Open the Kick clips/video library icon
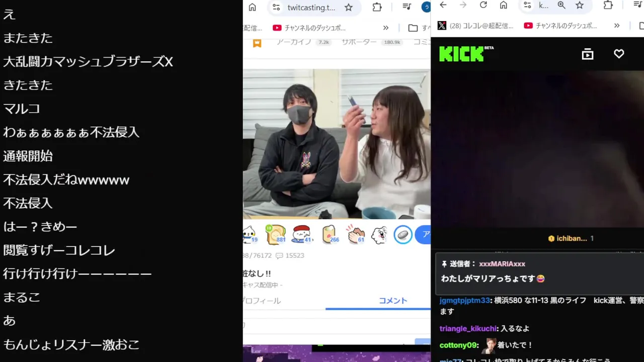644x362 pixels. pyautogui.click(x=588, y=54)
